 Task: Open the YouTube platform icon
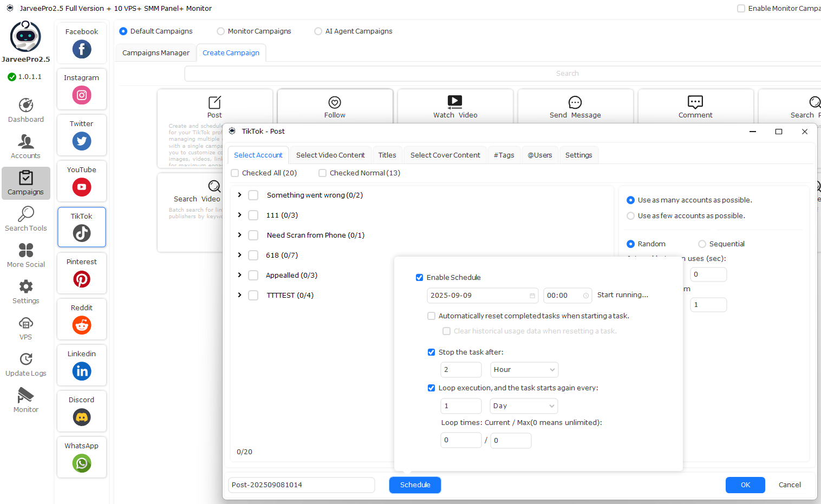pyautogui.click(x=82, y=187)
